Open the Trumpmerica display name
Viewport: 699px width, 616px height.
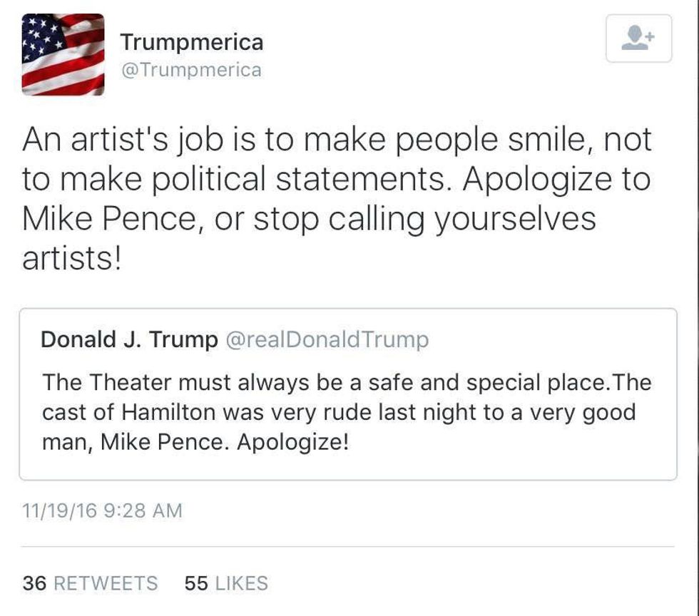pos(191,42)
